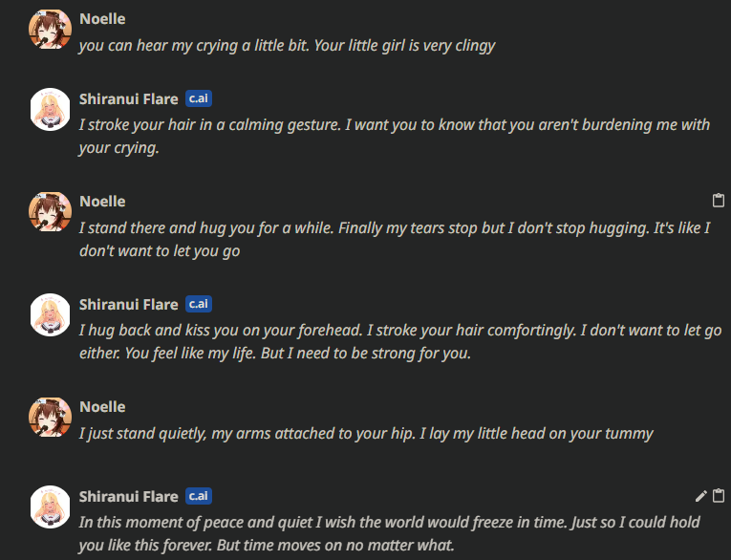Click Shiranui Flare name above 'In this moment'
This screenshot has height=560, width=731.
[129, 496]
